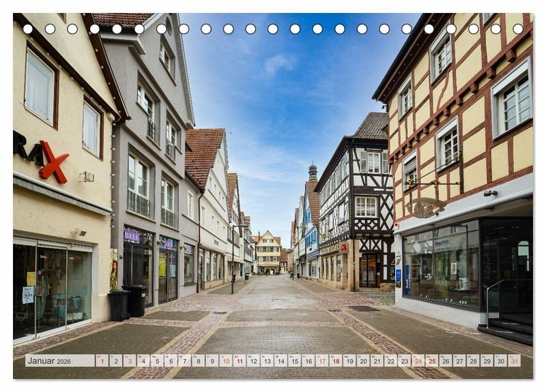Select day 20 in calendar strip
Viewport: 546px width, 392px height.
click(x=364, y=361)
